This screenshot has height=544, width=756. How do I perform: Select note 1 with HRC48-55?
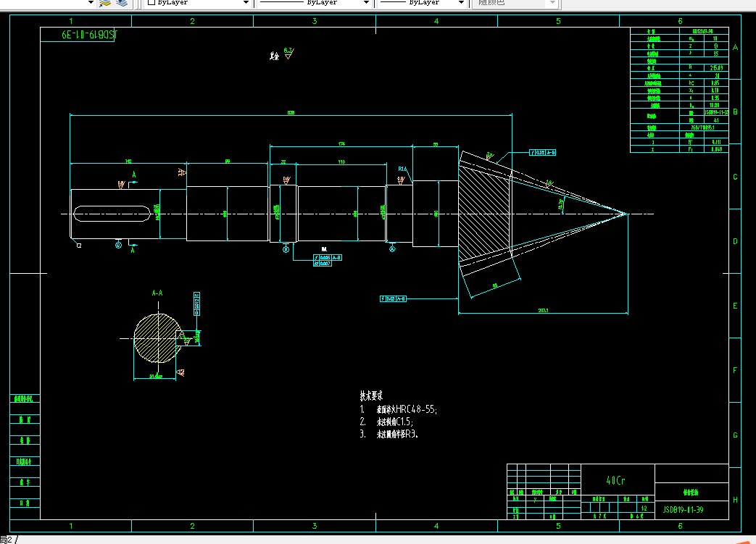coord(398,409)
